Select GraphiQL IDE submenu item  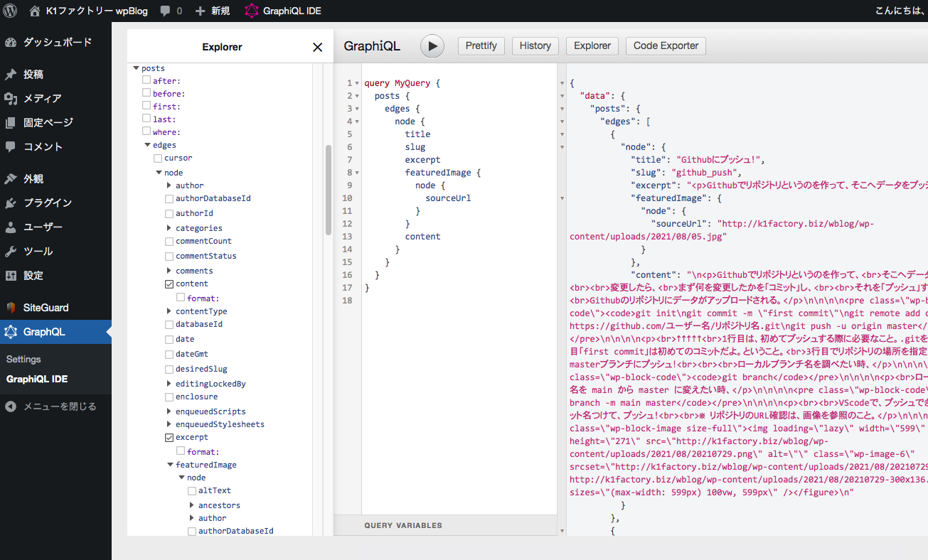click(x=37, y=379)
